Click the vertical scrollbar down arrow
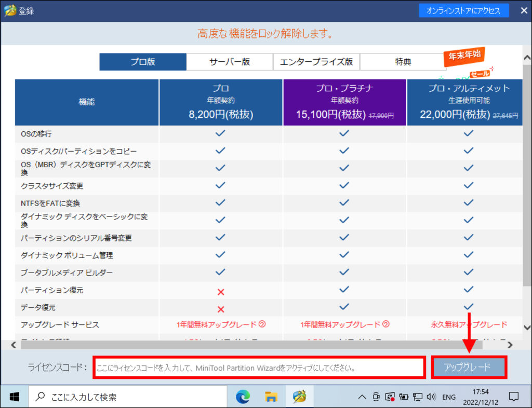 pyautogui.click(x=527, y=328)
